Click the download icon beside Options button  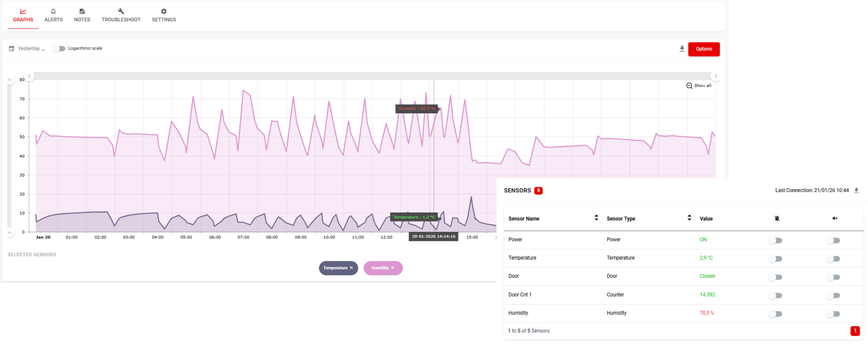[682, 49]
